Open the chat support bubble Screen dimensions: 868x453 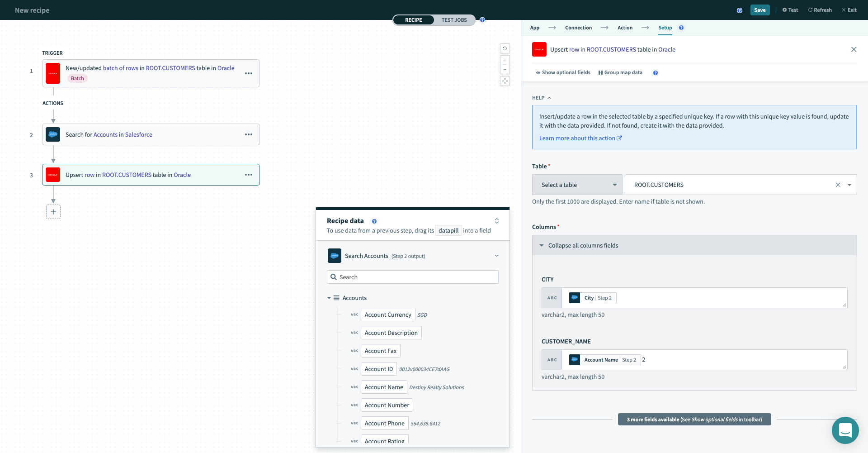coord(845,430)
